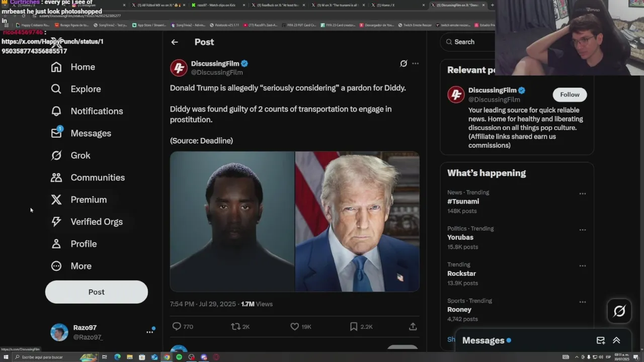Click new message icon in Messages drawer

pyautogui.click(x=601, y=340)
